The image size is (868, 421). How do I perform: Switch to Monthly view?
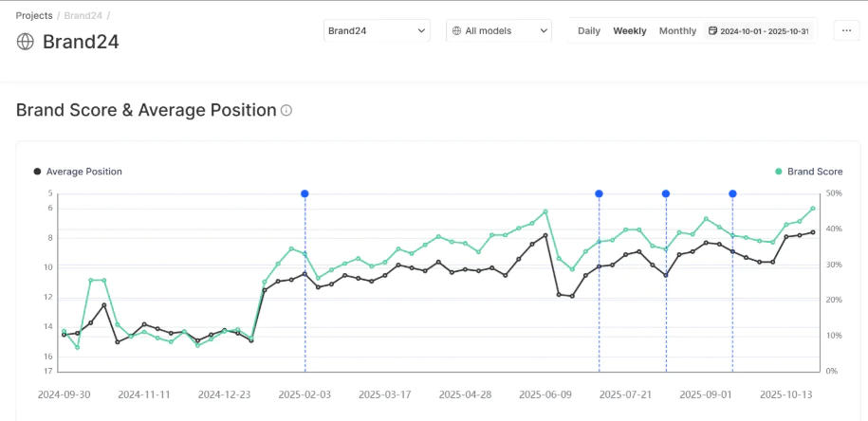click(677, 31)
